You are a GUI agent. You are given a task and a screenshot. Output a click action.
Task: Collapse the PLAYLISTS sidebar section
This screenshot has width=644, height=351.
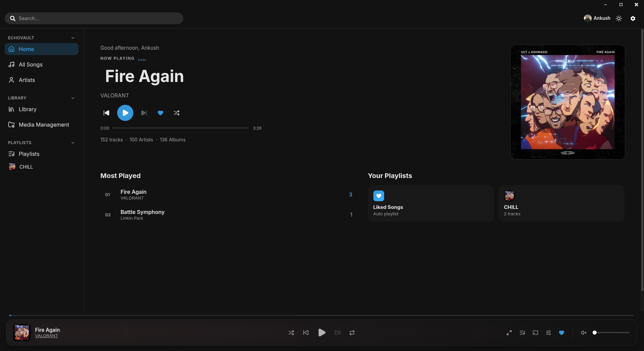pos(73,143)
